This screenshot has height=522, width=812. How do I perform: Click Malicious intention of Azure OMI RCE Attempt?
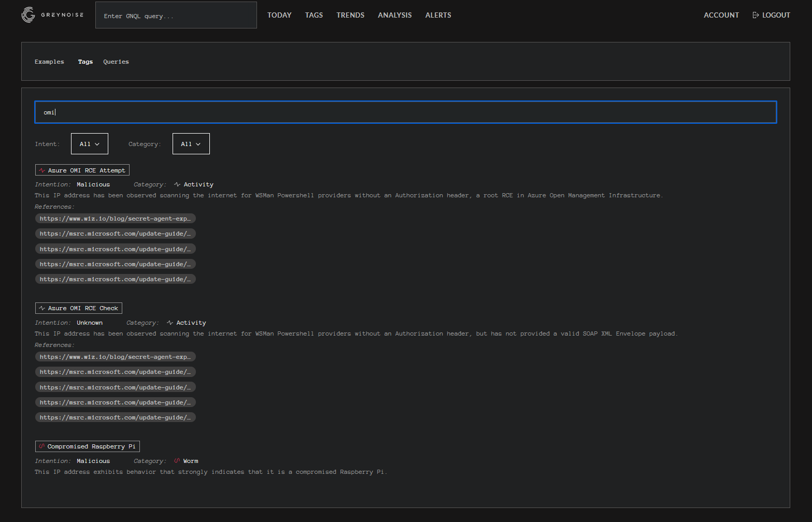point(93,184)
